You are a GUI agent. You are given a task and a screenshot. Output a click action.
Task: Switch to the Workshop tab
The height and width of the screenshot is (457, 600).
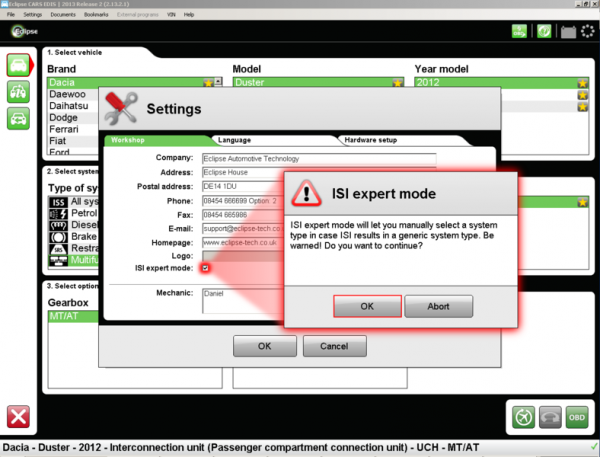tap(157, 140)
